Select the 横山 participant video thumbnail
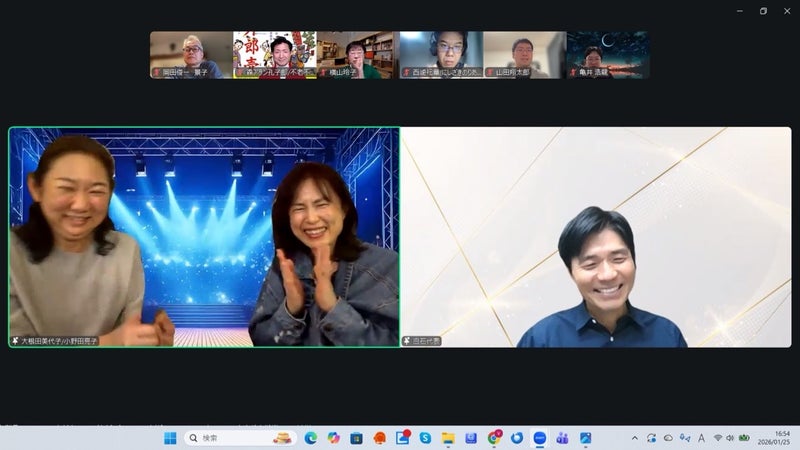This screenshot has height=450, width=800. tap(357, 54)
